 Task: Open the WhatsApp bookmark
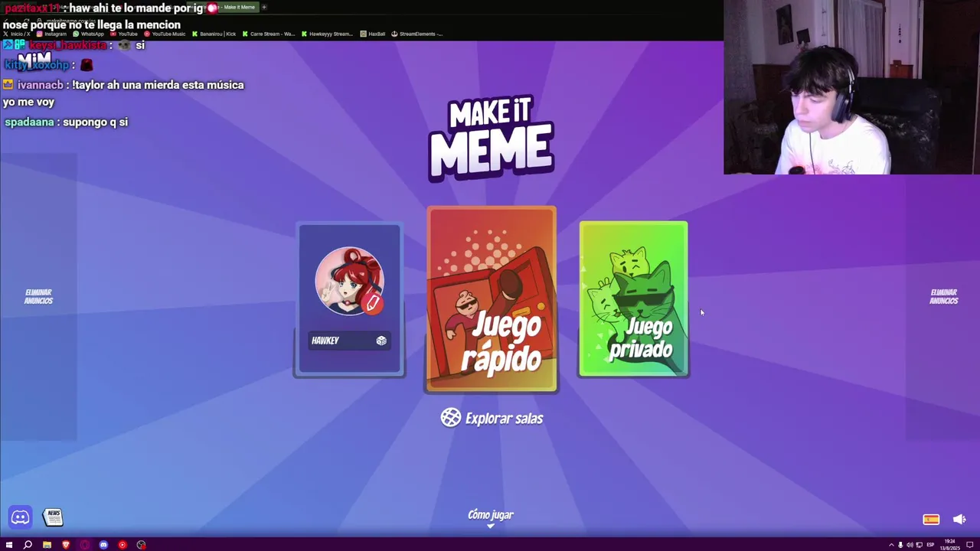(x=88, y=34)
